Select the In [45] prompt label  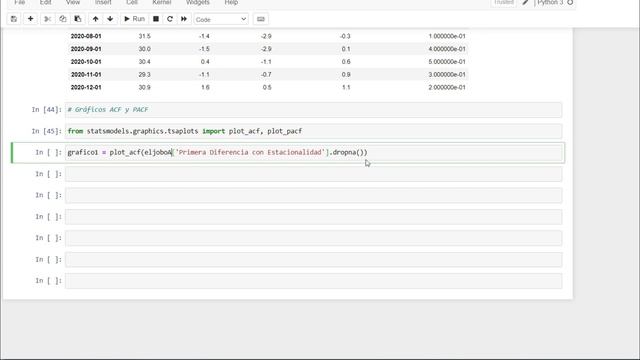(x=47, y=131)
